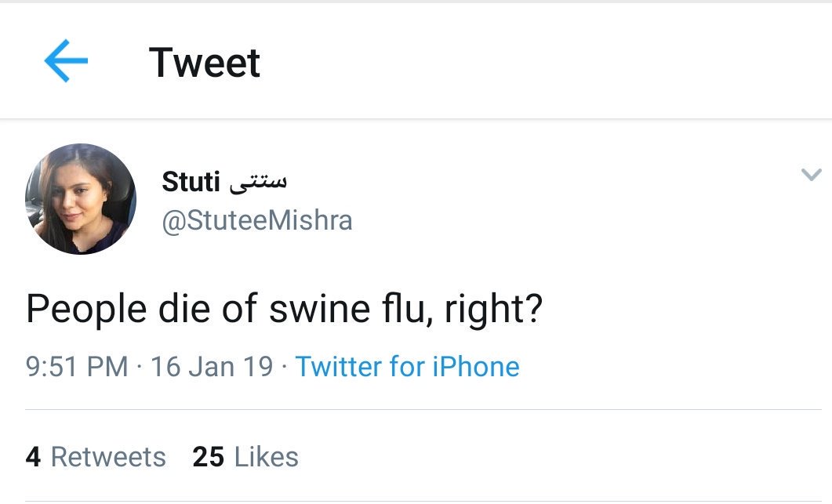Expand the tweet options chevron
The height and width of the screenshot is (504, 832).
click(x=811, y=175)
